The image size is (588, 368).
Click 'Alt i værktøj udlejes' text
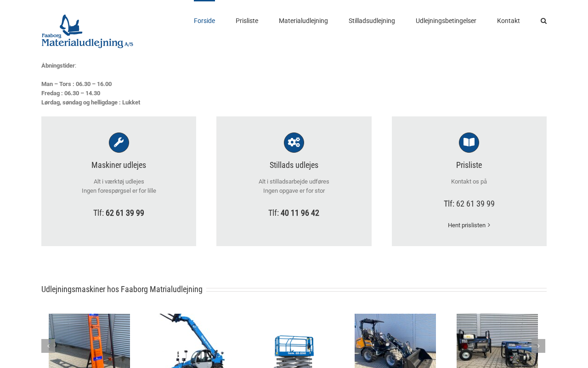point(119,182)
